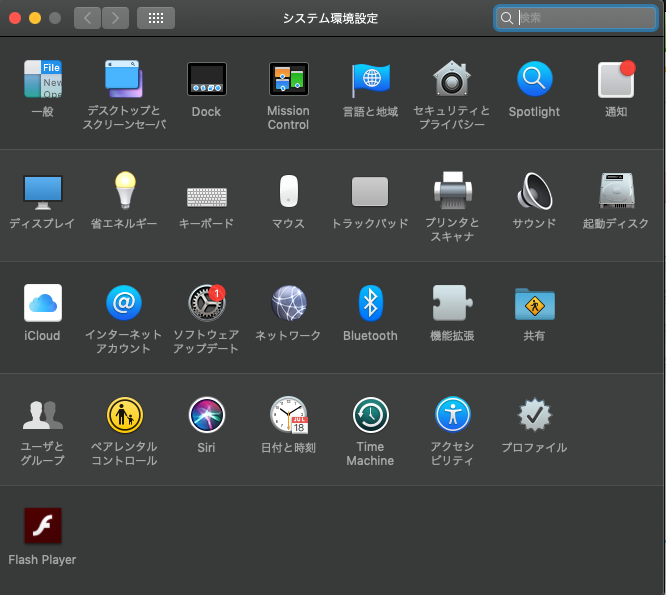Open 共有 (Sharing) folder icon

[x=535, y=304]
